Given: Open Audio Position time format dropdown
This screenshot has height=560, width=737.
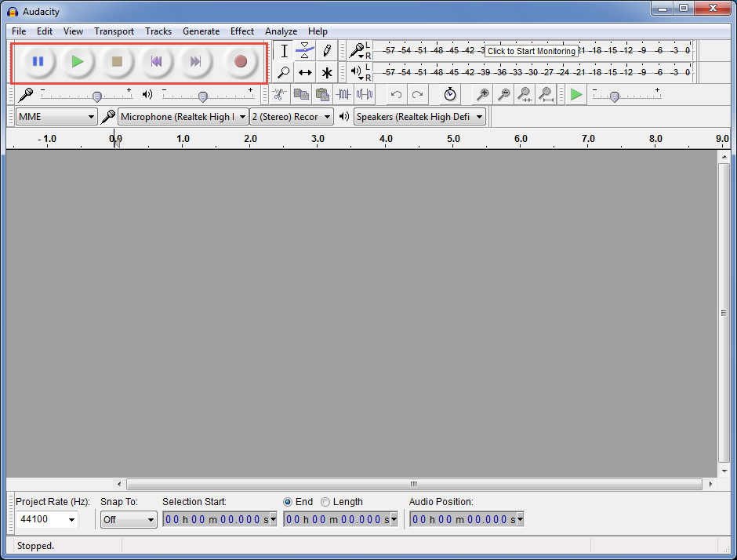Looking at the screenshot, I should click(521, 519).
